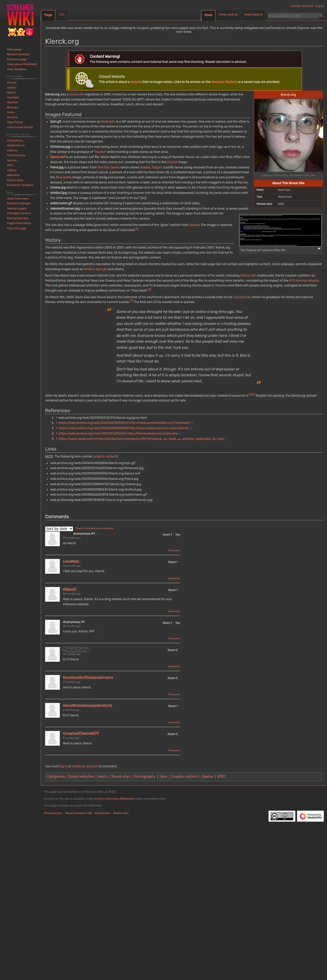This screenshot has width=327, height=980.
Task: Open Permanent link tool
Action: [18, 218]
